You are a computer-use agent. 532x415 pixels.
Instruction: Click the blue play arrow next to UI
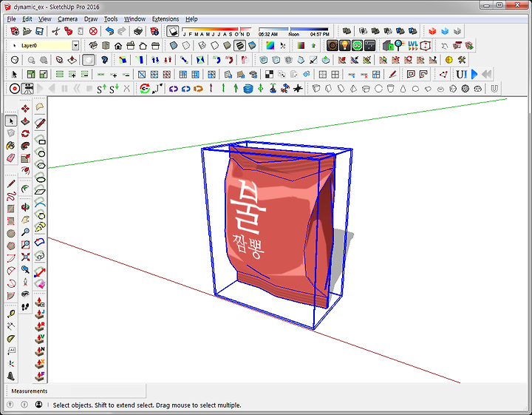tap(474, 75)
